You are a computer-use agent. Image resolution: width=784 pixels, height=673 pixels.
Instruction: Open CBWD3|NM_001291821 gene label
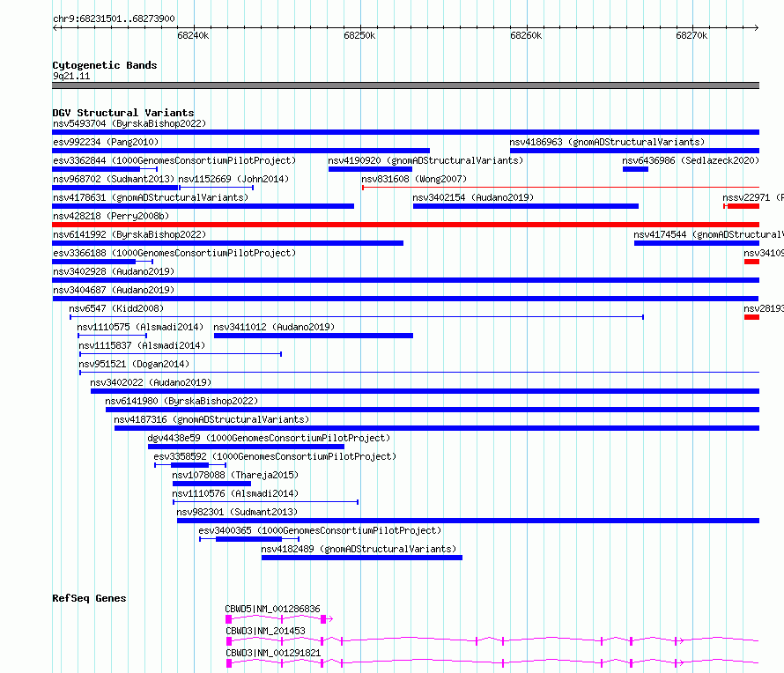[273, 653]
